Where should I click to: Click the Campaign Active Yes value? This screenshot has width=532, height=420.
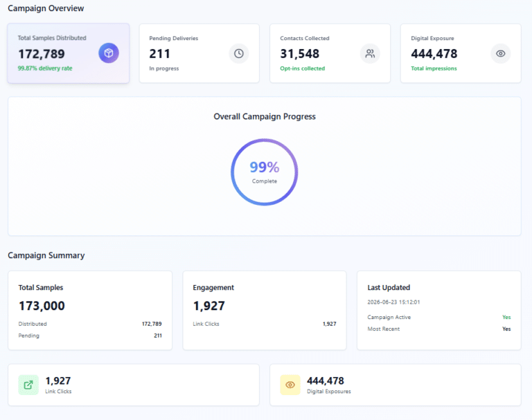506,317
